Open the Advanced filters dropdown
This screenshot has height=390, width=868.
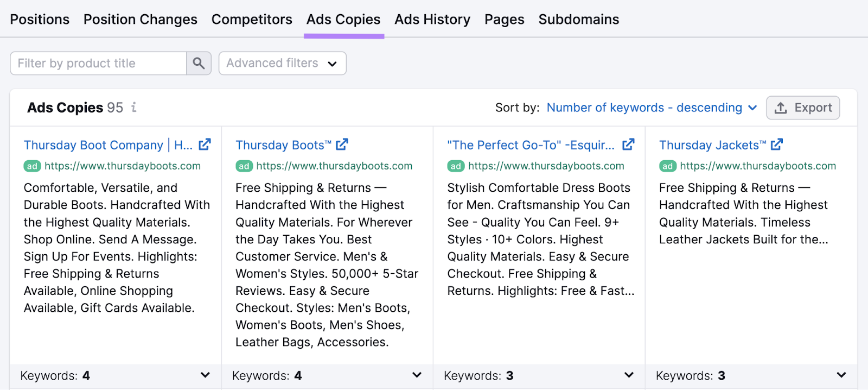[282, 64]
